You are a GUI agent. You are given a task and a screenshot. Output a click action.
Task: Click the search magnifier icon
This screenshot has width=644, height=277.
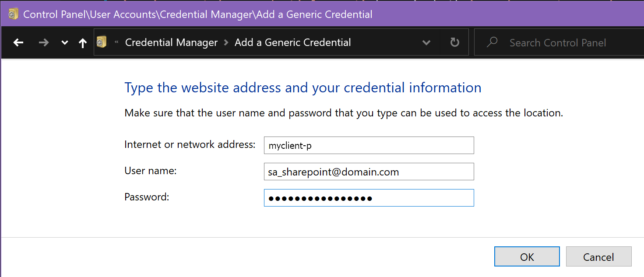(x=493, y=42)
